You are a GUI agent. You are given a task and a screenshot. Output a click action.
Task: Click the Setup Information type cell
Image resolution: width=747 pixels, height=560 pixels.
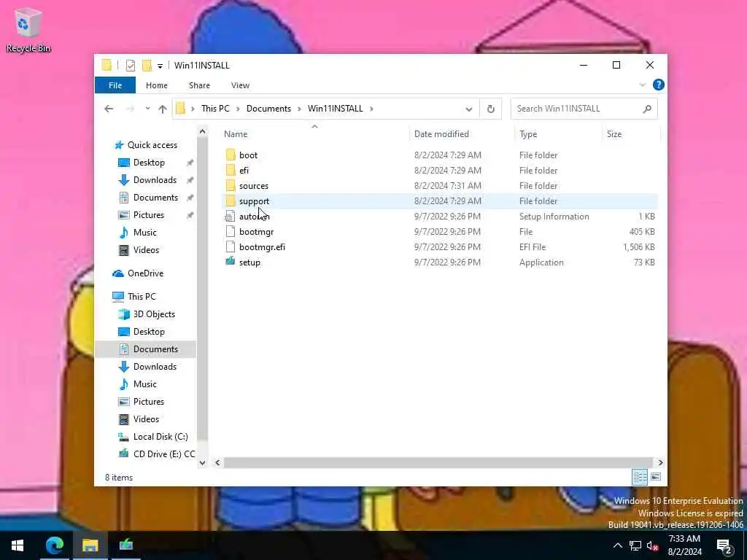click(554, 216)
